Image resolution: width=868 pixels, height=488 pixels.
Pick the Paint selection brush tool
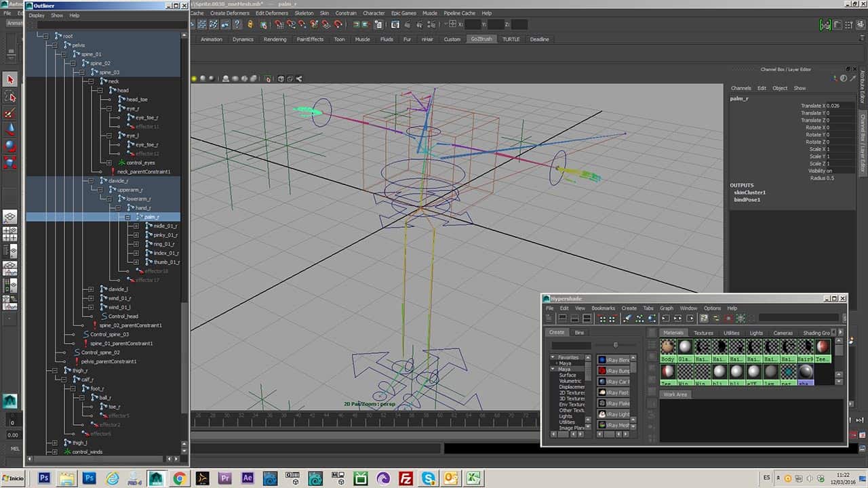[x=10, y=113]
